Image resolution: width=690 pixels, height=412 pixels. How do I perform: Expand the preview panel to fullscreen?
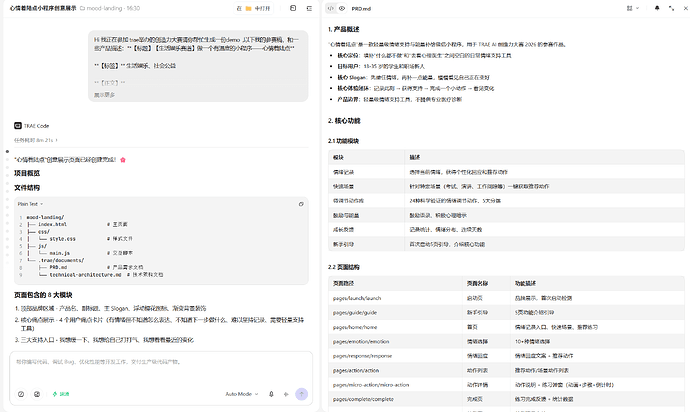click(x=671, y=8)
